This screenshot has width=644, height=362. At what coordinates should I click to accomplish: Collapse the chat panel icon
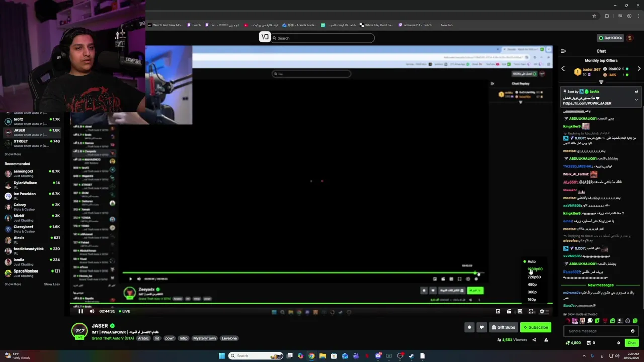point(563,51)
